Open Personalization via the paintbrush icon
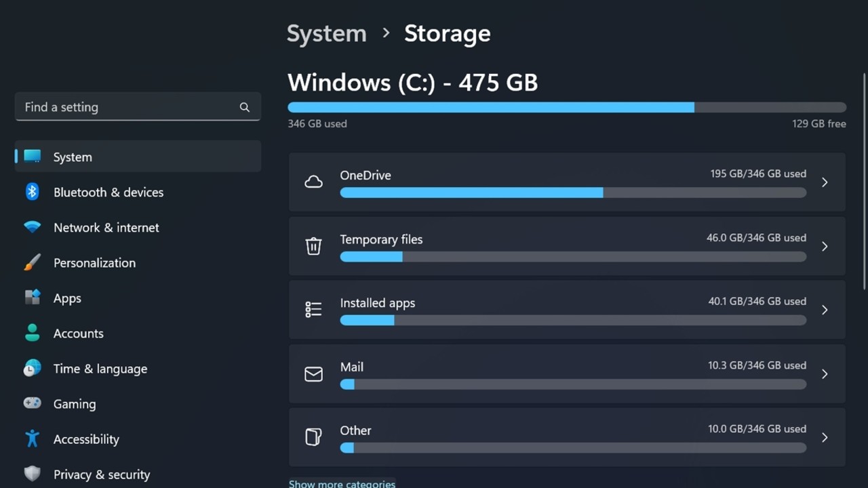 click(32, 262)
